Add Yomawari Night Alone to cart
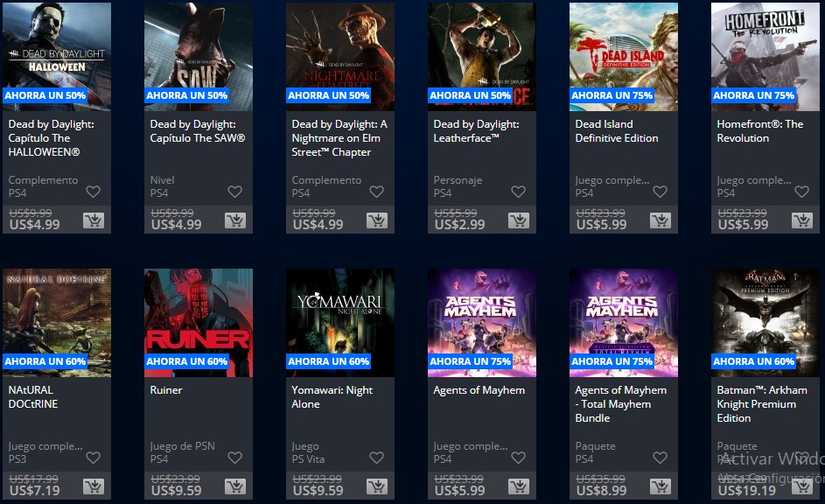The width and height of the screenshot is (825, 504). pyautogui.click(x=377, y=486)
